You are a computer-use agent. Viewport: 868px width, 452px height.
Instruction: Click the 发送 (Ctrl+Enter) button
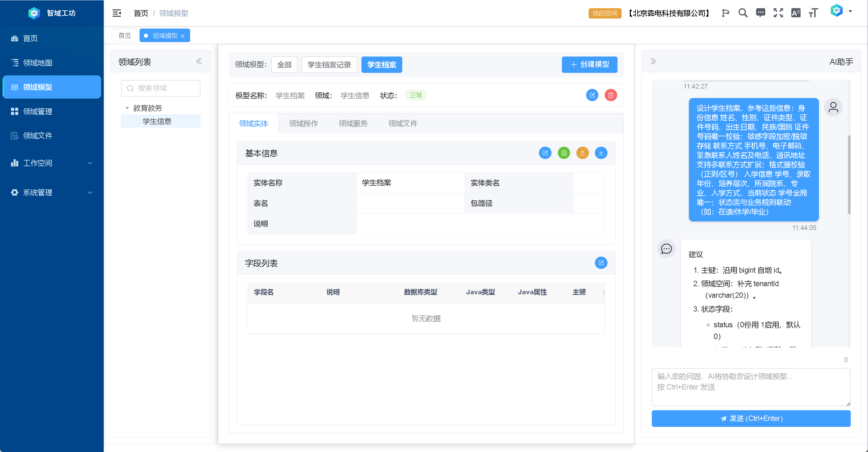tap(751, 418)
